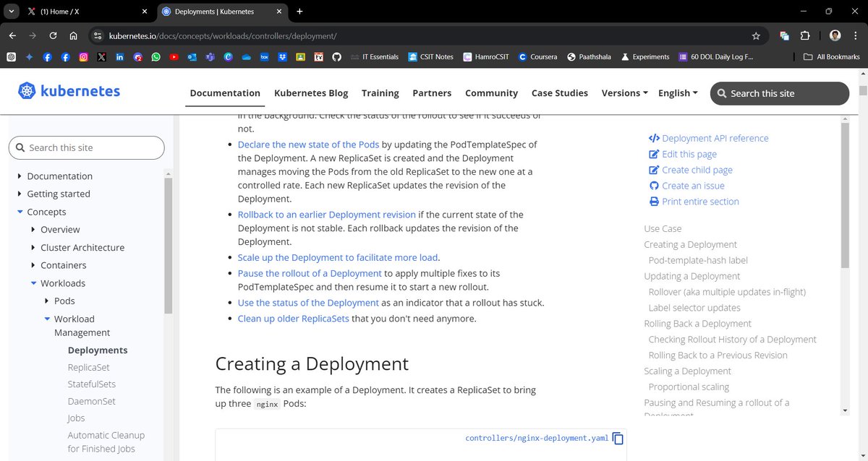
Task: Click the table of contents scrollbar
Action: [x=845, y=195]
